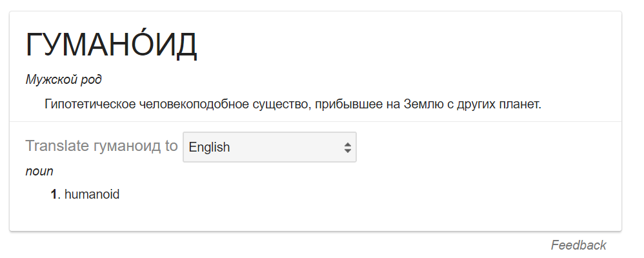Click the ГУМАНО́ИД headword title
The image size is (644, 258).
click(x=111, y=45)
